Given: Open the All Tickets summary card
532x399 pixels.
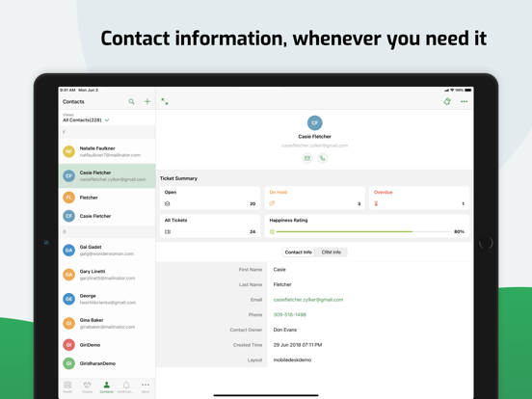Looking at the screenshot, I should tap(210, 226).
